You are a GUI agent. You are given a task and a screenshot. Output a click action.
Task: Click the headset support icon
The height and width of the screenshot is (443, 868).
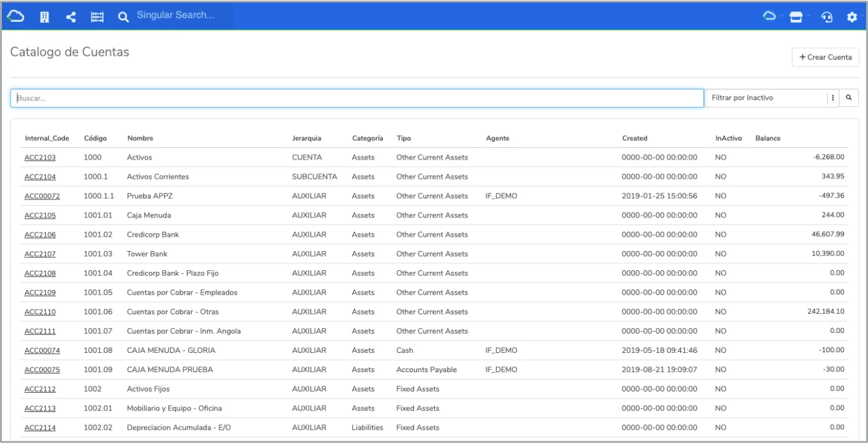click(826, 17)
